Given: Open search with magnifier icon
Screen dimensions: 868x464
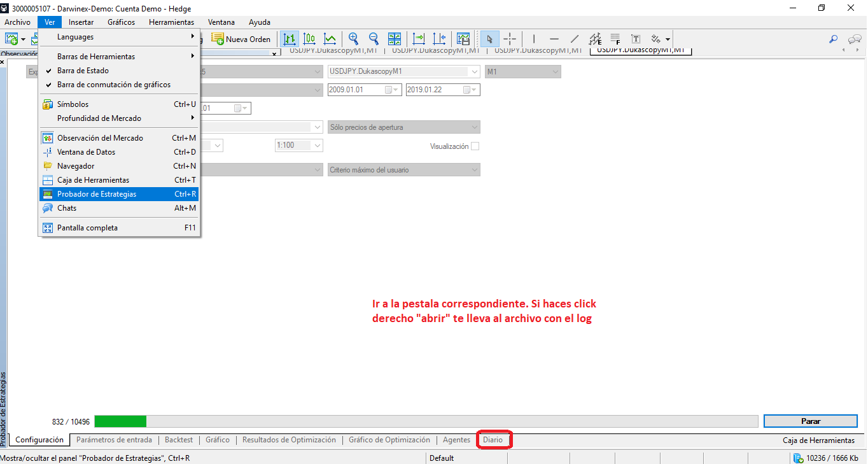Looking at the screenshot, I should tap(833, 39).
